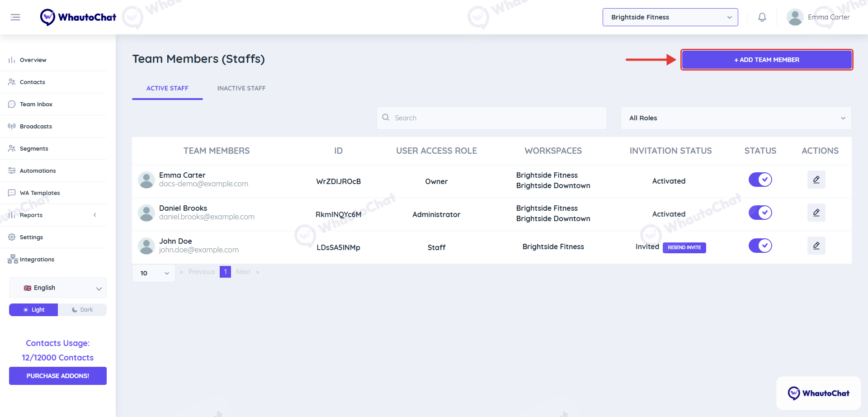This screenshot has height=417, width=868.
Task: Edit Daniel Brooks with pencil icon
Action: (816, 213)
